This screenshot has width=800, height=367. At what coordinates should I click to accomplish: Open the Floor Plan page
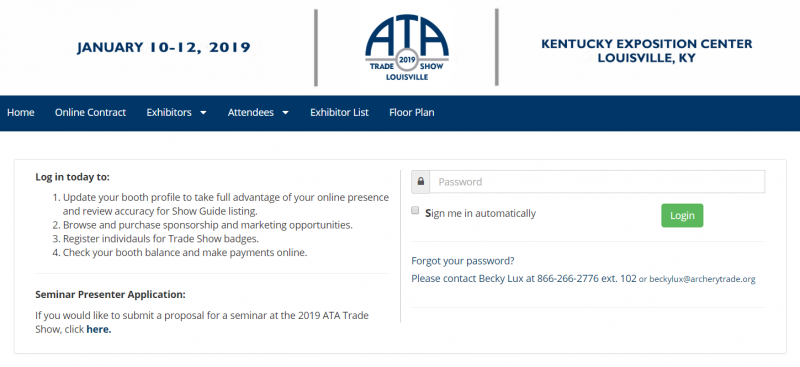pos(412,112)
